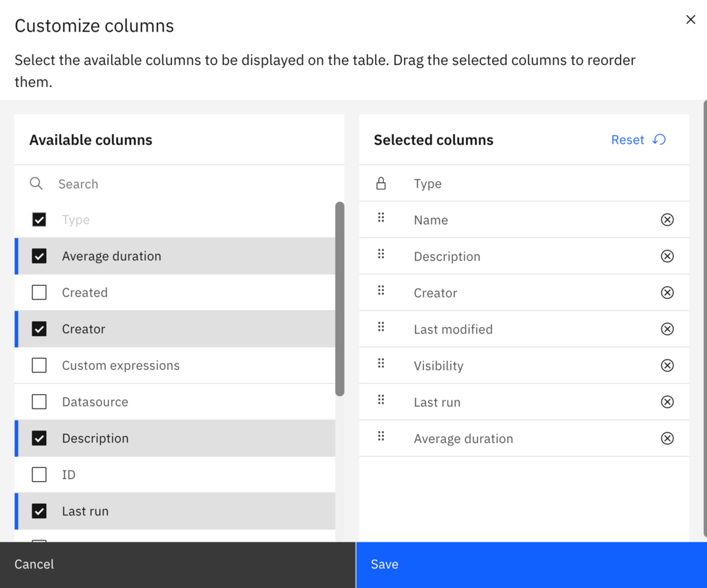The width and height of the screenshot is (707, 588).
Task: Save the column customization
Action: click(x=531, y=565)
